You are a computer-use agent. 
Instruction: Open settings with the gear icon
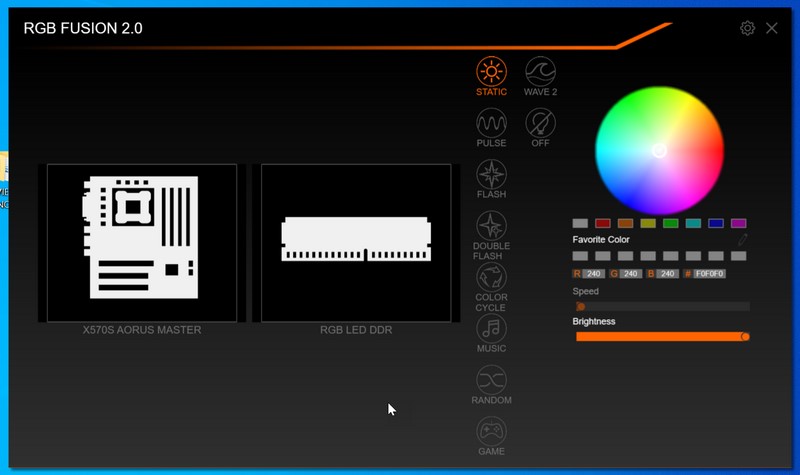[747, 28]
